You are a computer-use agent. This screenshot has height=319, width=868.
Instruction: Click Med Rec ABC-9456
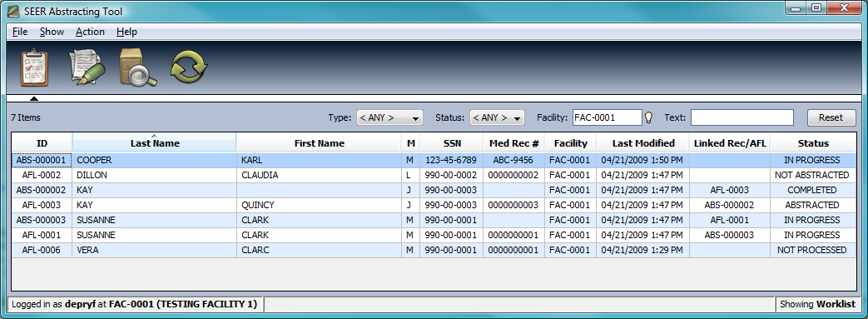[513, 160]
